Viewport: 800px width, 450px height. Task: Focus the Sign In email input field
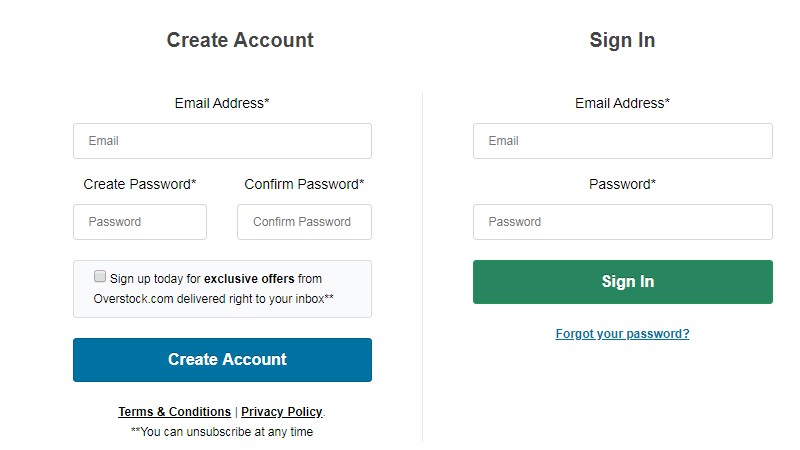click(x=622, y=141)
